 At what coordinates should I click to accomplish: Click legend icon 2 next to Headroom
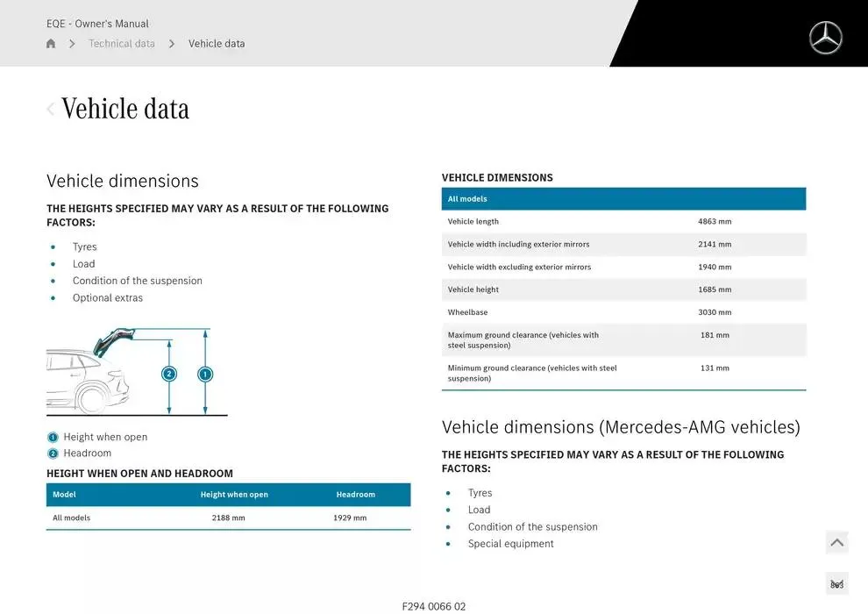53,453
